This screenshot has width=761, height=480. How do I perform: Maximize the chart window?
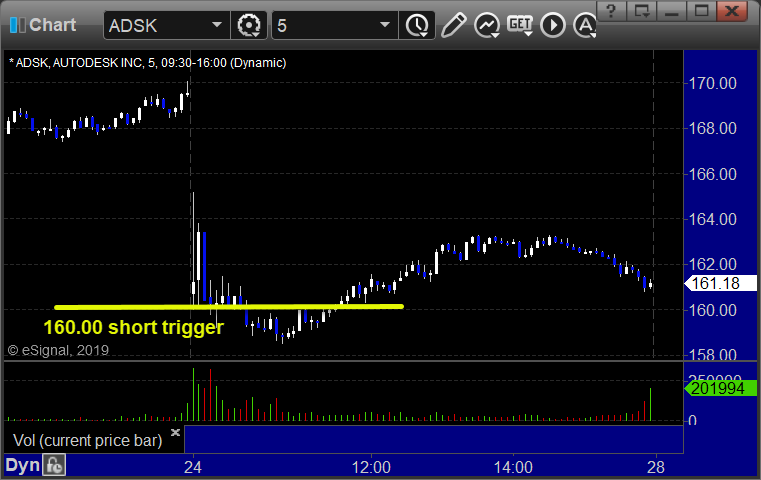click(701, 10)
